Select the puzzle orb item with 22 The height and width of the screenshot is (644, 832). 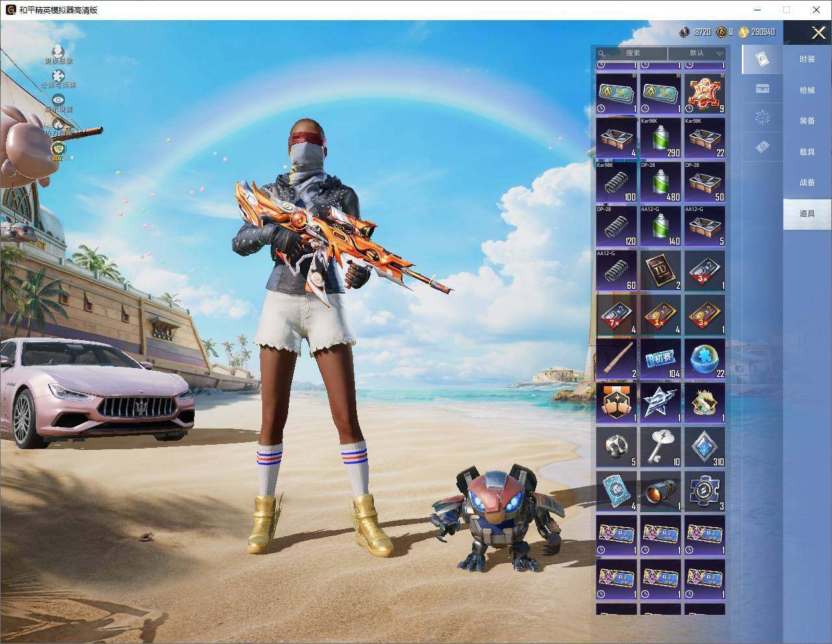pos(705,358)
